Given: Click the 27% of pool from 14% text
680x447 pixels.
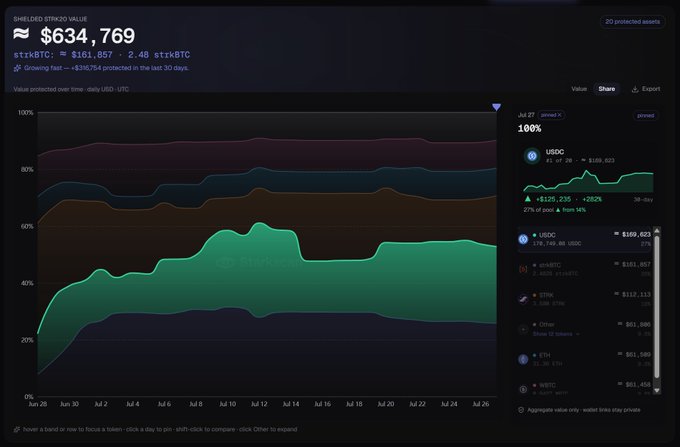Looking at the screenshot, I should [554, 210].
